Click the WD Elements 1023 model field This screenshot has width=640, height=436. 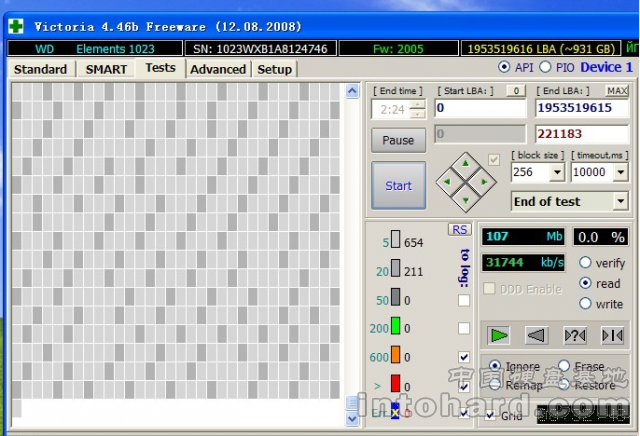point(95,49)
